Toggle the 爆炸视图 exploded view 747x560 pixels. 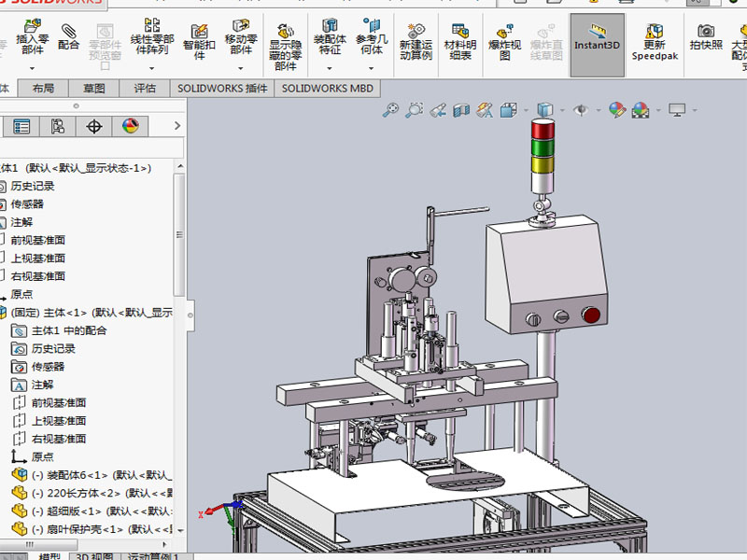coord(505,44)
